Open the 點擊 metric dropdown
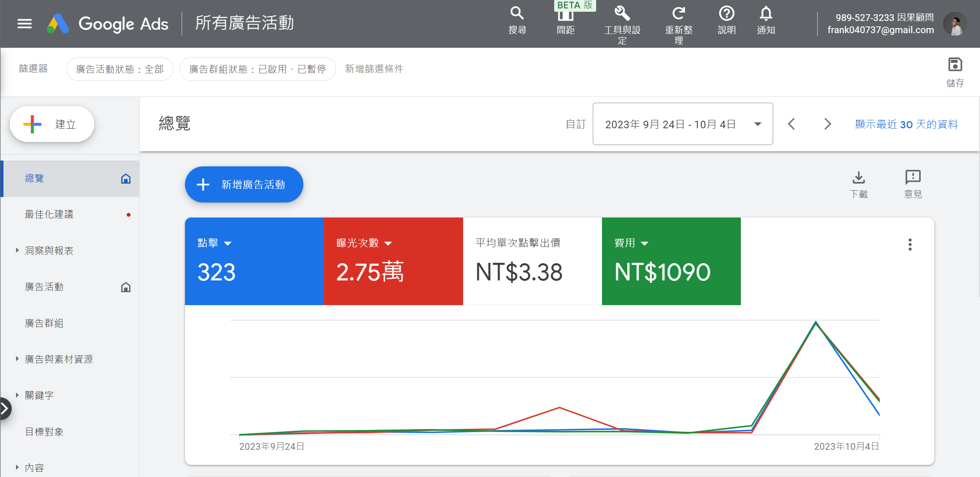This screenshot has height=477, width=980. coord(228,244)
